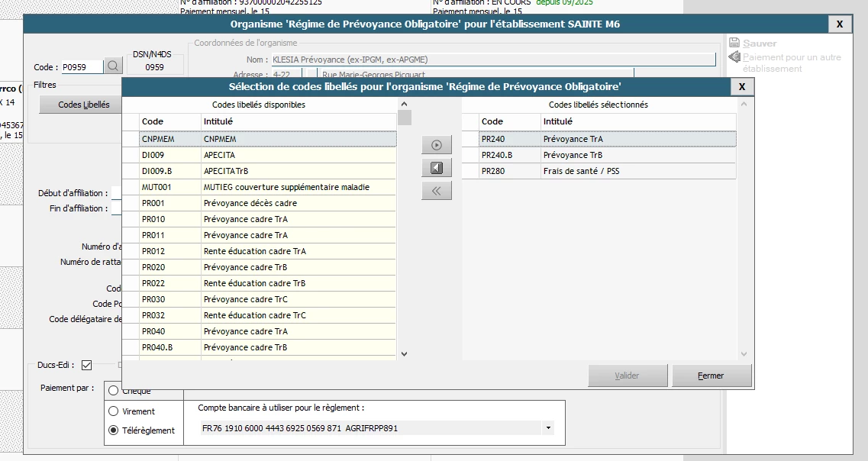Select the Virement radio button
Image resolution: width=868 pixels, height=461 pixels.
(x=114, y=411)
